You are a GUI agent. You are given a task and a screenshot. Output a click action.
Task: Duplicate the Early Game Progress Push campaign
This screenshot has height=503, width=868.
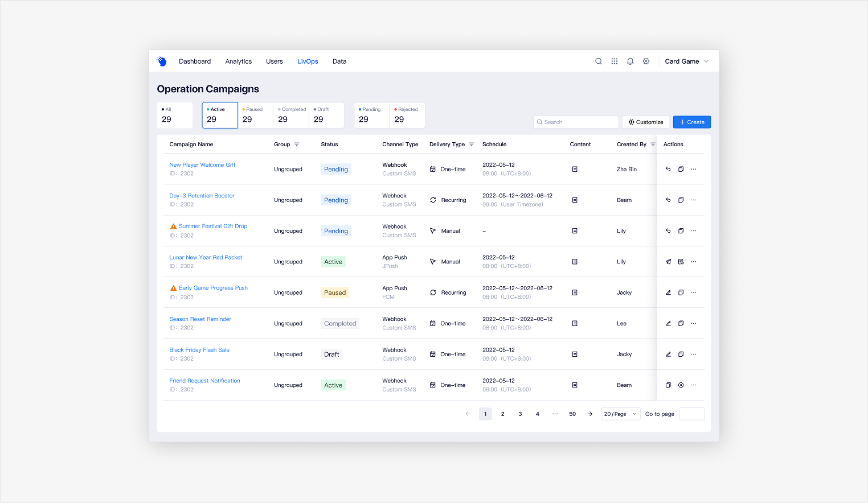coord(681,292)
